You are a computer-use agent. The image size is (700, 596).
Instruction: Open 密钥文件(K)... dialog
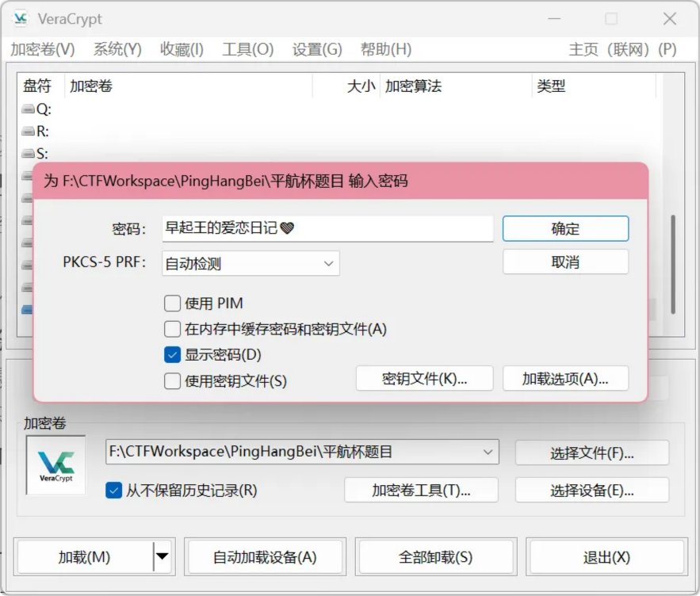pyautogui.click(x=425, y=379)
